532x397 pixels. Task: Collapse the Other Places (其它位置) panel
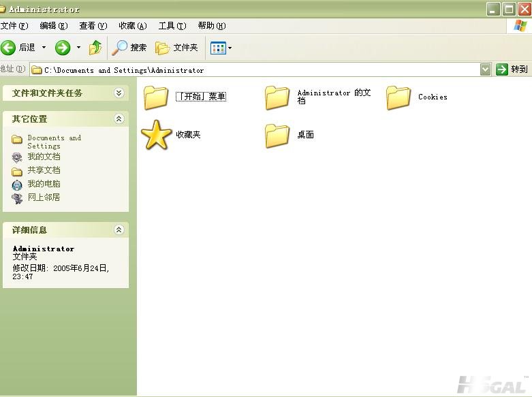point(119,118)
